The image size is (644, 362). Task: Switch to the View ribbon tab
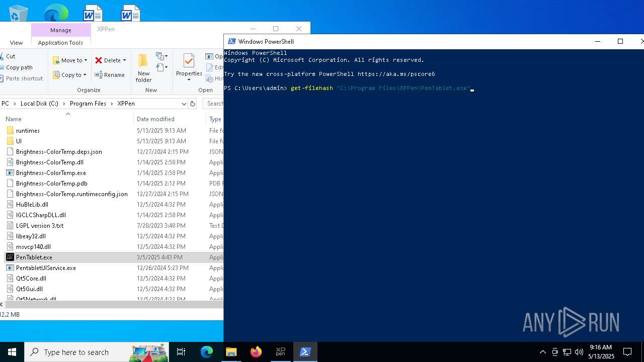point(16,43)
